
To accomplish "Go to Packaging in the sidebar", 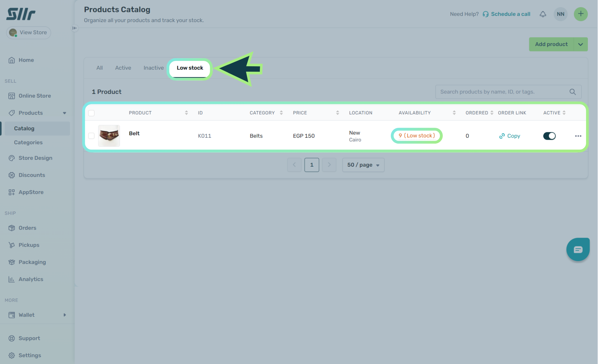I will pyautogui.click(x=32, y=262).
